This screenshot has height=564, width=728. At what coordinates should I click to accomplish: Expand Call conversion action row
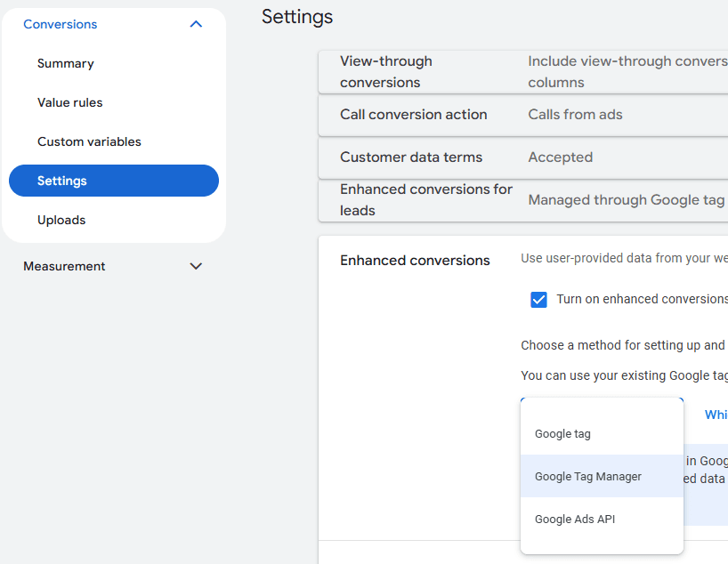(x=523, y=115)
